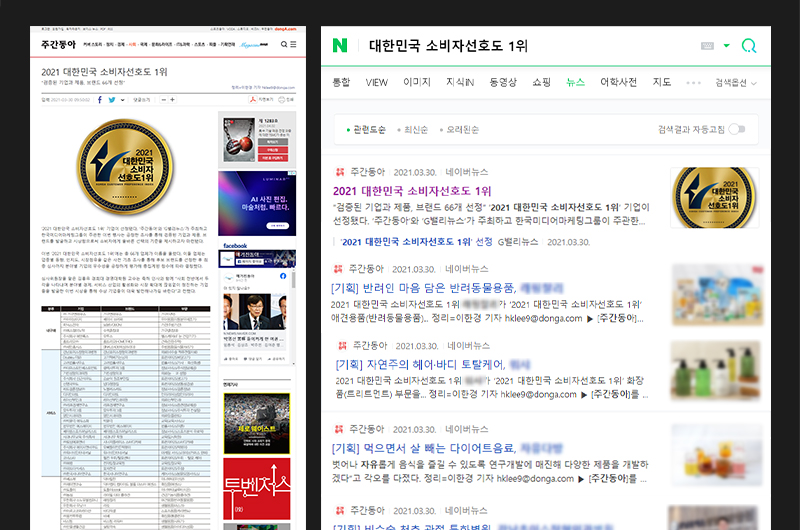Viewport: 800px width, 530px height.
Task: Click the Facebook post photo of men in suits
Action: click(255, 312)
